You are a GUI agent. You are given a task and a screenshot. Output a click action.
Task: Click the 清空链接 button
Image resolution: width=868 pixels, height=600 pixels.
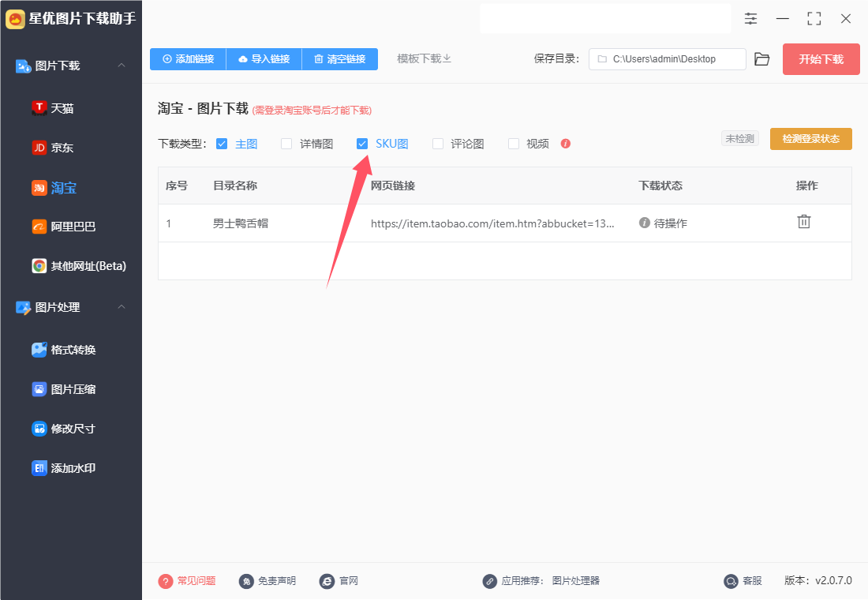pos(340,59)
